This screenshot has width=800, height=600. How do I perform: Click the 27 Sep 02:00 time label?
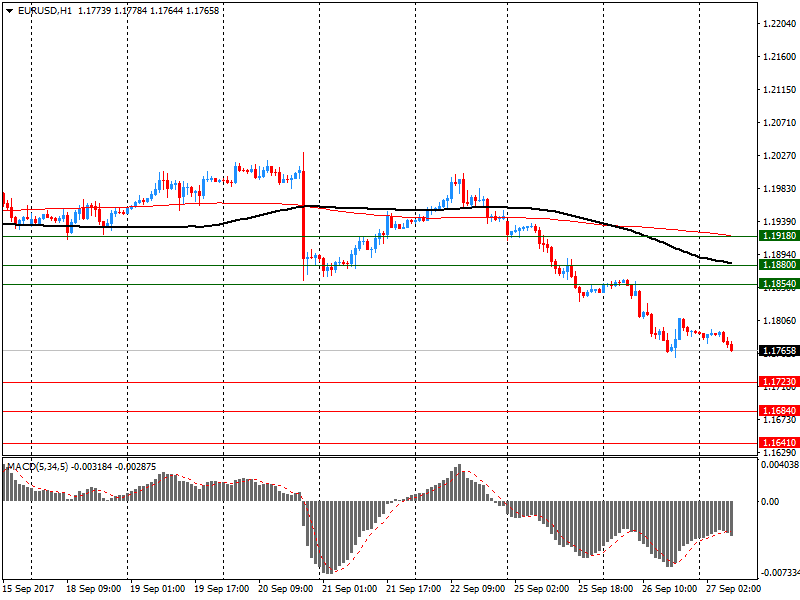733,589
